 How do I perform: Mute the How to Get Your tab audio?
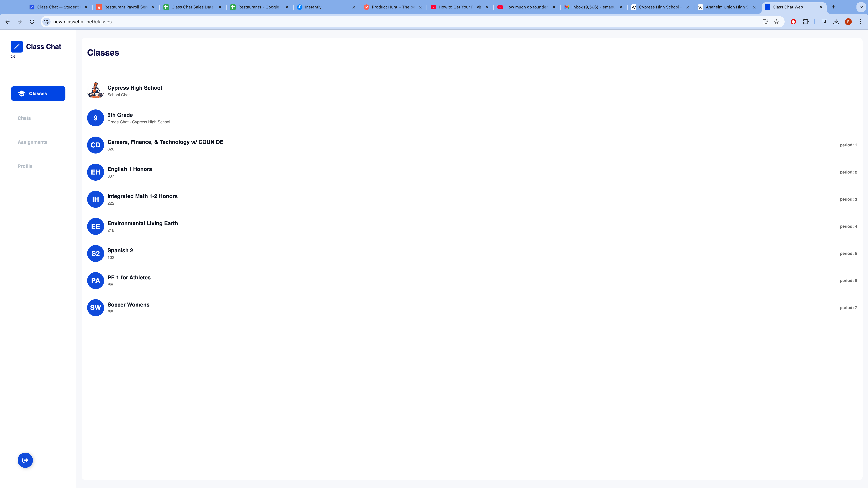pyautogui.click(x=479, y=7)
